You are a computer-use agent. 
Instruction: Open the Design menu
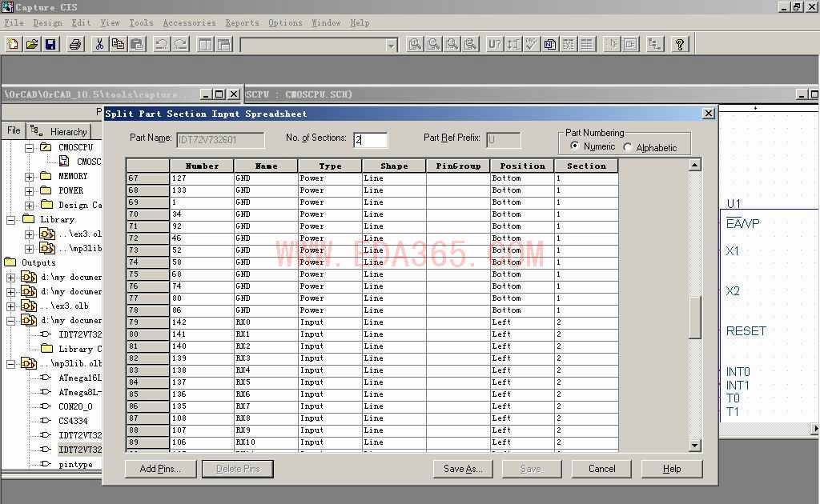[47, 23]
